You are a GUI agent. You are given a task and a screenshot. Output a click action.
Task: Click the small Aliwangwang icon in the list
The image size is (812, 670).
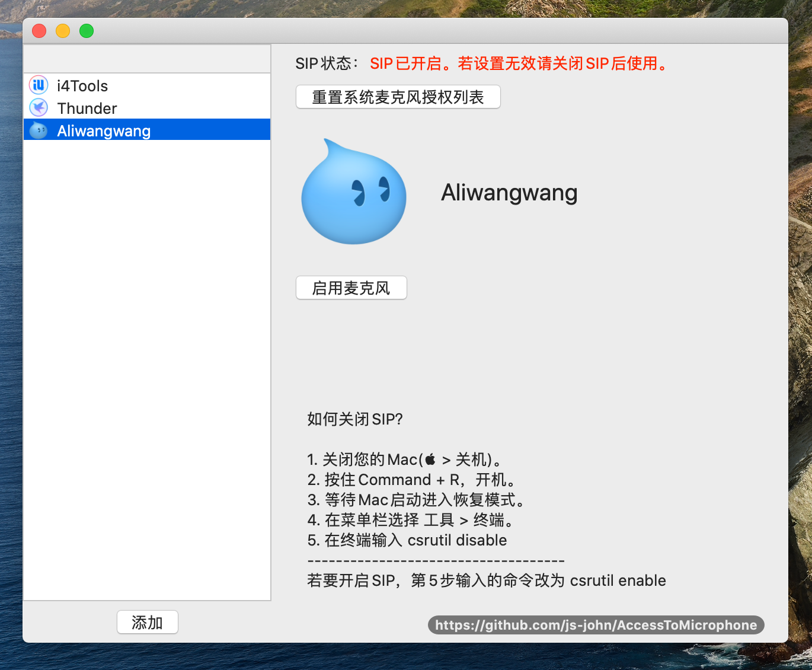[39, 130]
